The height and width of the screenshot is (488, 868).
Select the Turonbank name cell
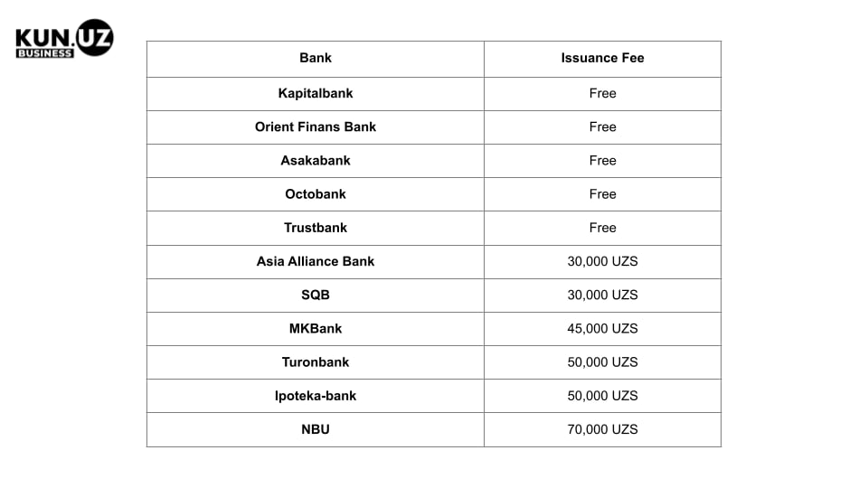click(x=316, y=361)
